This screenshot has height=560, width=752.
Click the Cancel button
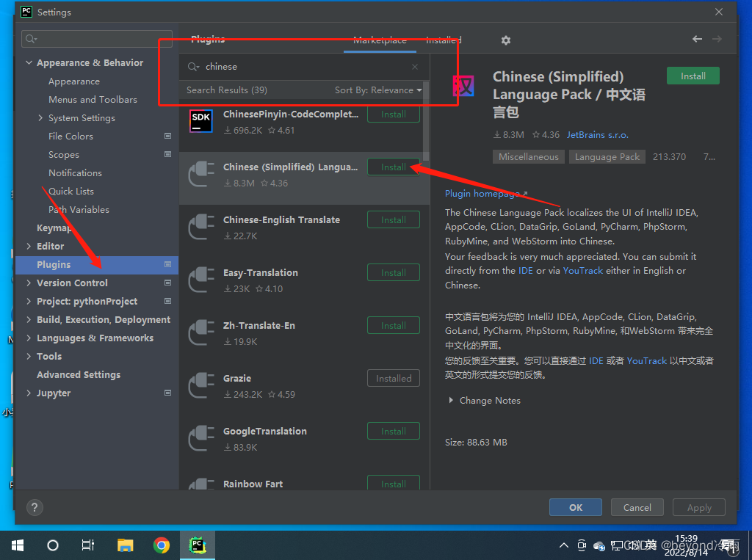[637, 507]
